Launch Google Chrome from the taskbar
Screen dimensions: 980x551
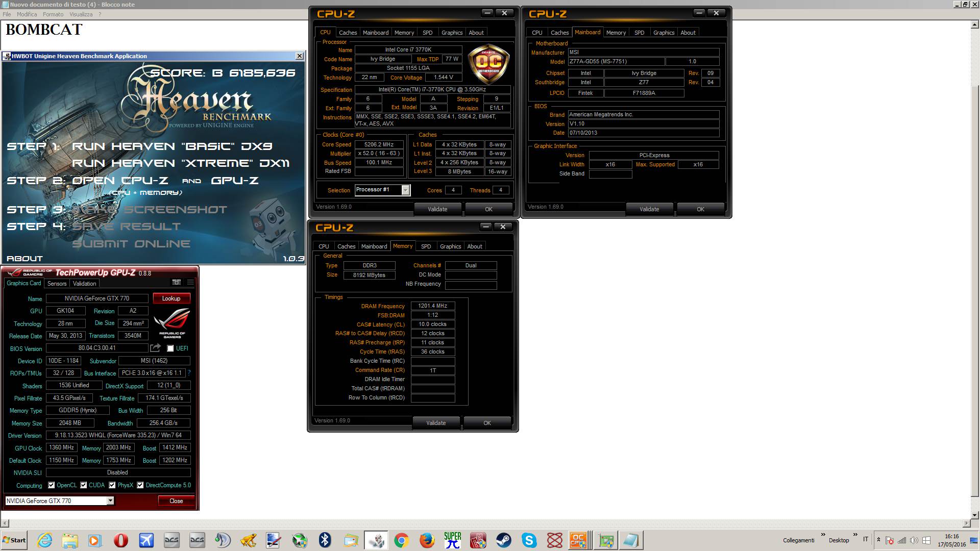tap(402, 540)
